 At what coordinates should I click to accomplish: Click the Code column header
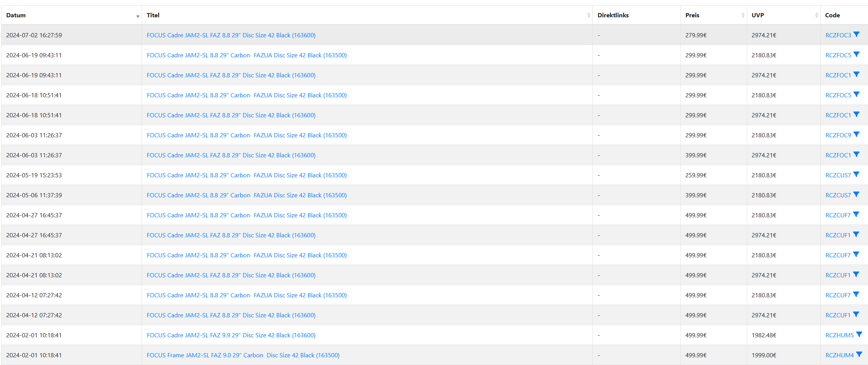832,15
